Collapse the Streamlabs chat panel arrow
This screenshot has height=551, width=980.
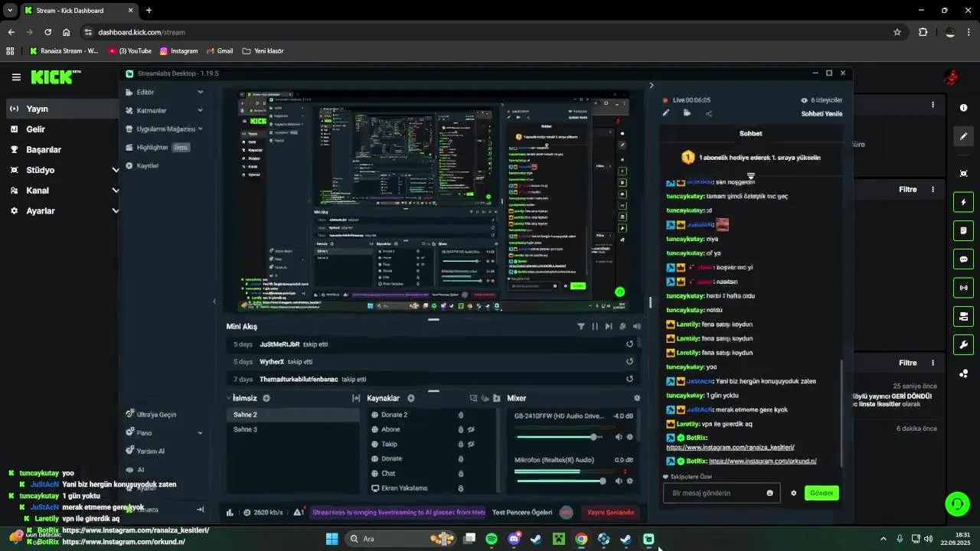(652, 86)
